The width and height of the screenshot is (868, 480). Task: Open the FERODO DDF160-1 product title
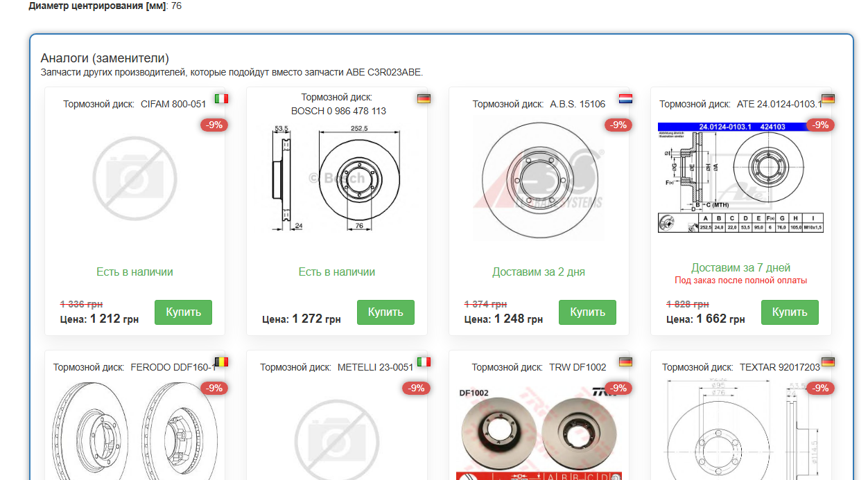(x=135, y=367)
